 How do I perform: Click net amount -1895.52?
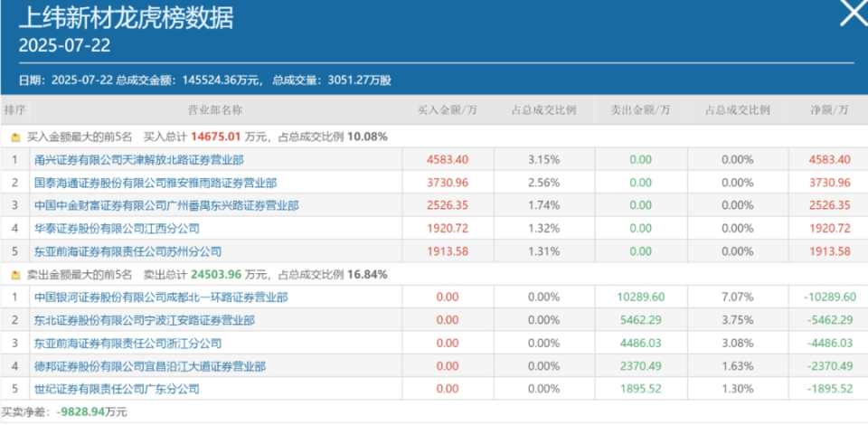(830, 389)
